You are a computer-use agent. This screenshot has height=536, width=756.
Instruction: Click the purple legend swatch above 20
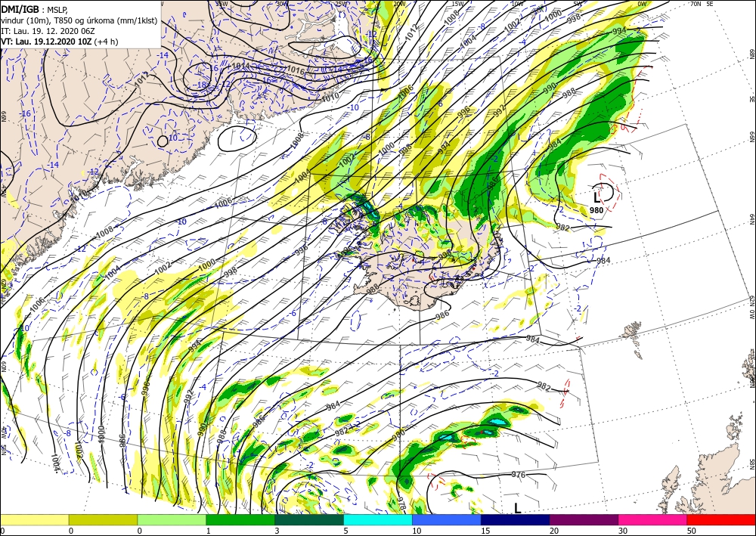click(584, 519)
